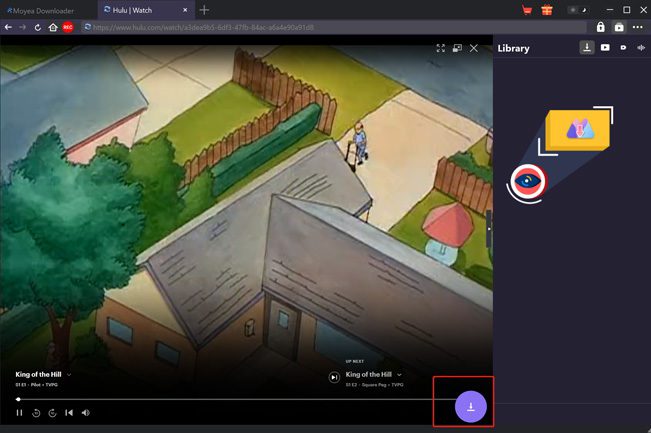
Task: Expand up next episode details chevron
Action: 400,374
